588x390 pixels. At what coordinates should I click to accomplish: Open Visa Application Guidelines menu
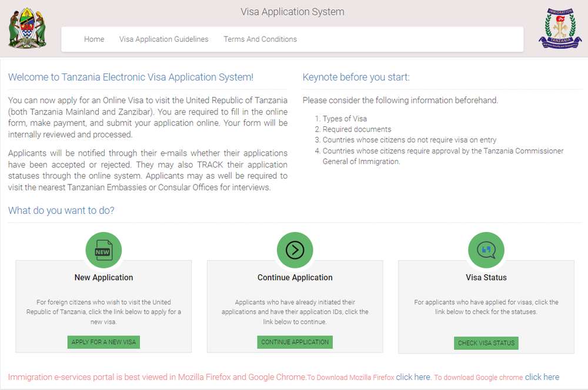point(163,39)
